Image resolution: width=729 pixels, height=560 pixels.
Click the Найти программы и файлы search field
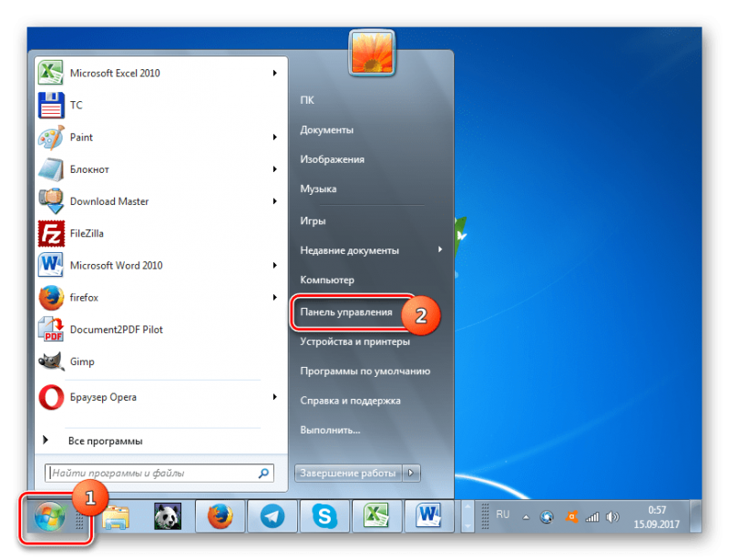pos(159,473)
